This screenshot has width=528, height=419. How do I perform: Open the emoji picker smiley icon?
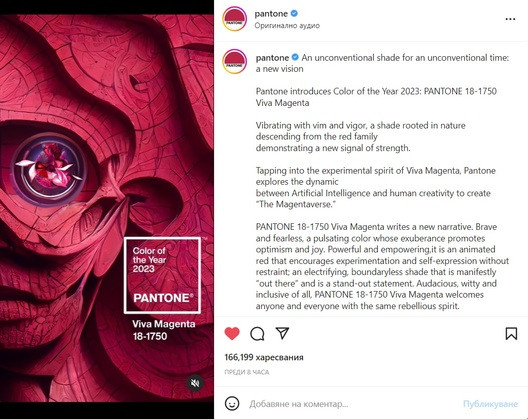(x=232, y=403)
